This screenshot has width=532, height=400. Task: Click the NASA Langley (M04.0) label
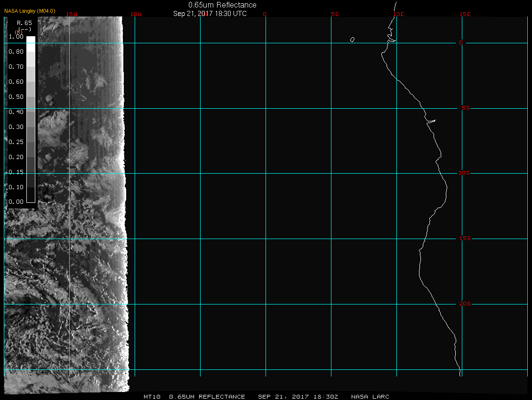[30, 11]
